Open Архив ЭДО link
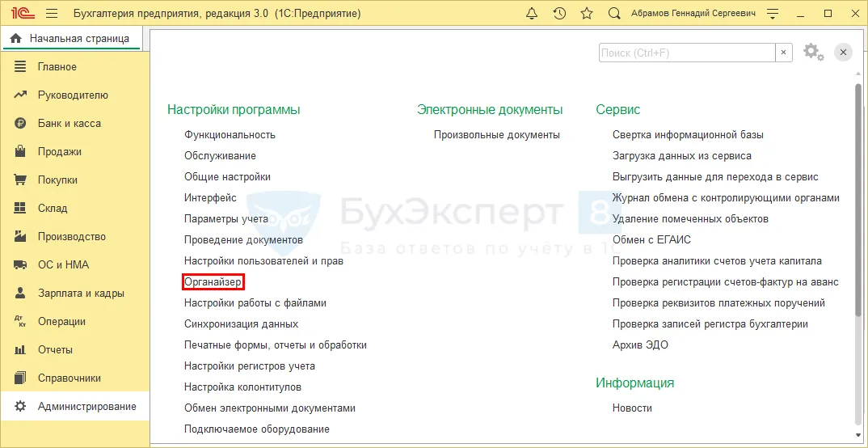 pyautogui.click(x=640, y=345)
